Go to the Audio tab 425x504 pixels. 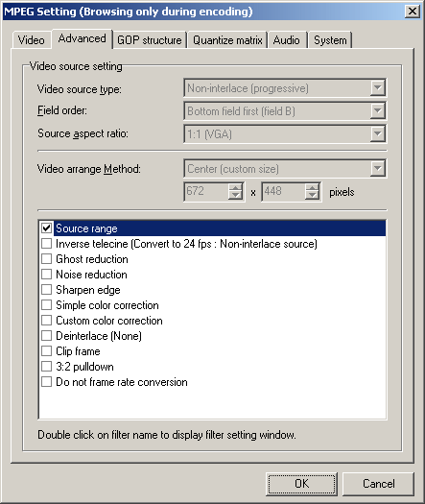tap(286, 40)
